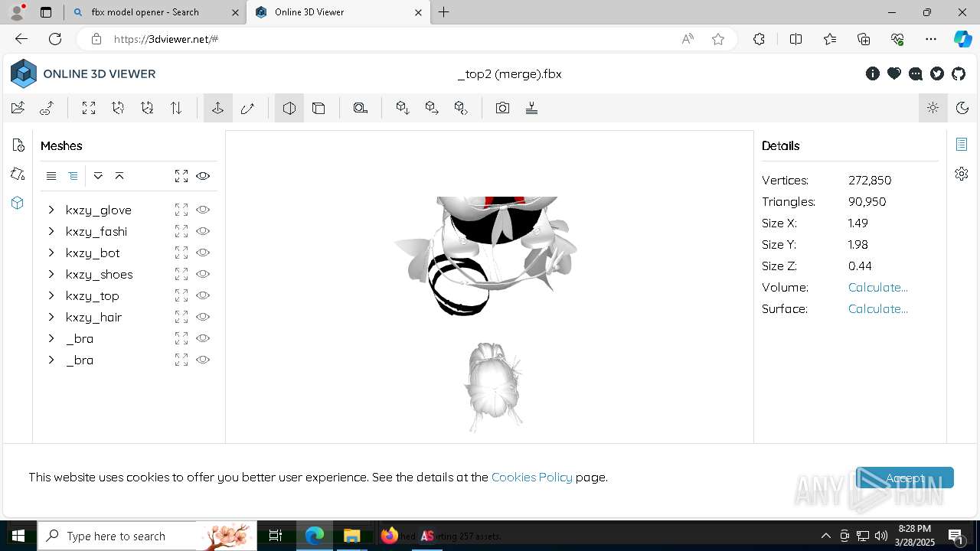Open the export model dialog
Screen dimensions: 980x551
[432, 108]
